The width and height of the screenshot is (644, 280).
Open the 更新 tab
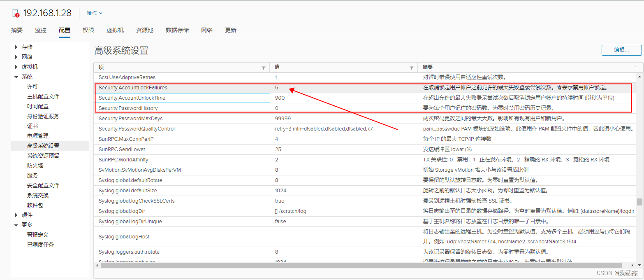coord(231,30)
